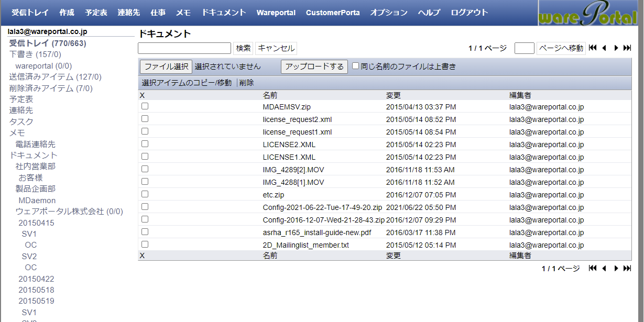Sort by 変更 column header

coord(394,95)
